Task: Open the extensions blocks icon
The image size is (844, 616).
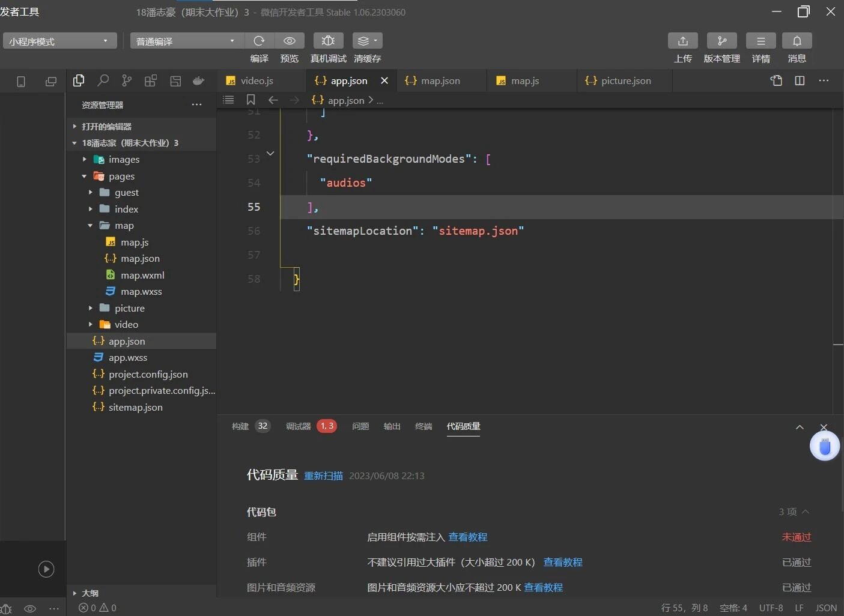Action: click(151, 80)
